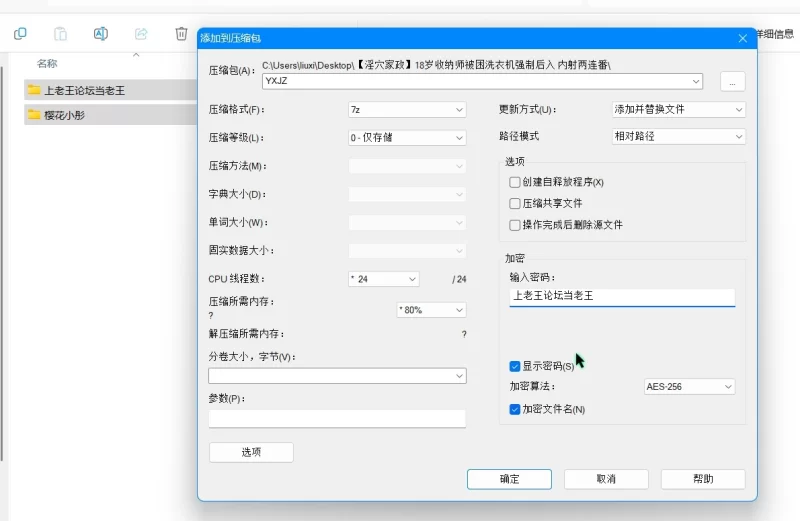Open the 压缩格式 7z dropdown
800x521 pixels.
(x=407, y=109)
